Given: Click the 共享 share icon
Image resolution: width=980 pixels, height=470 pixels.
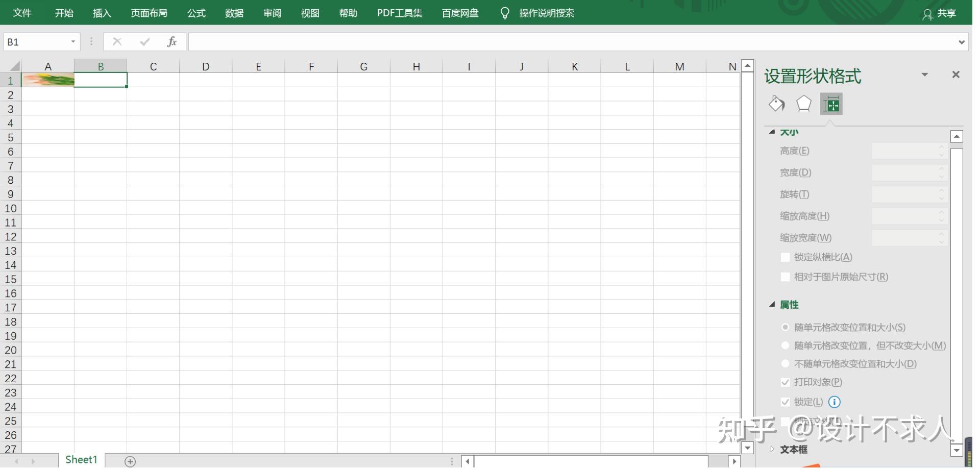Looking at the screenshot, I should (x=927, y=14).
